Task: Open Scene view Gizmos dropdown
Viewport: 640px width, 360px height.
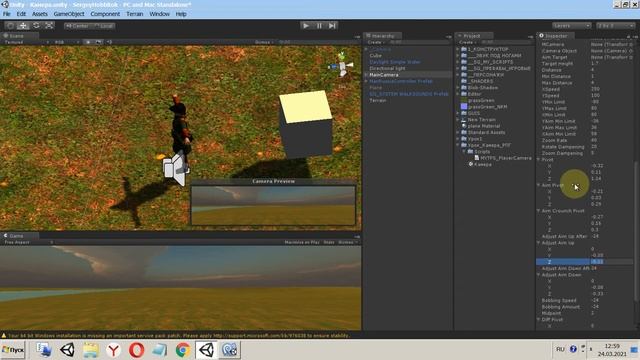Action: pos(264,42)
